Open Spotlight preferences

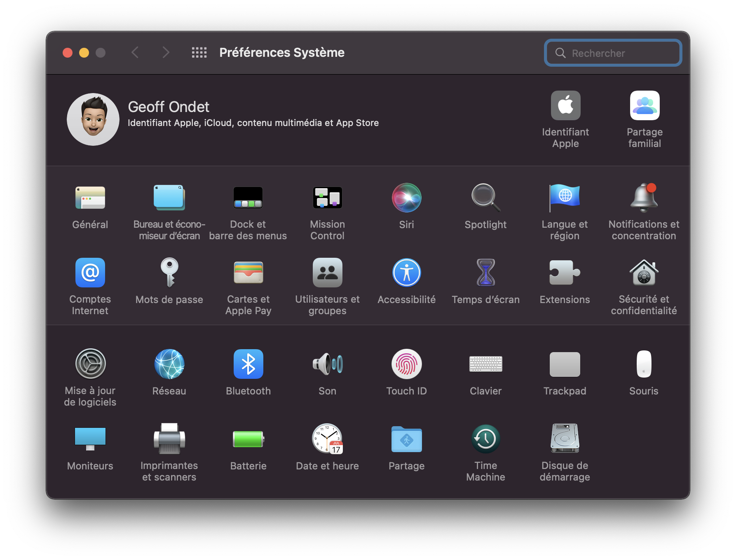(x=486, y=198)
